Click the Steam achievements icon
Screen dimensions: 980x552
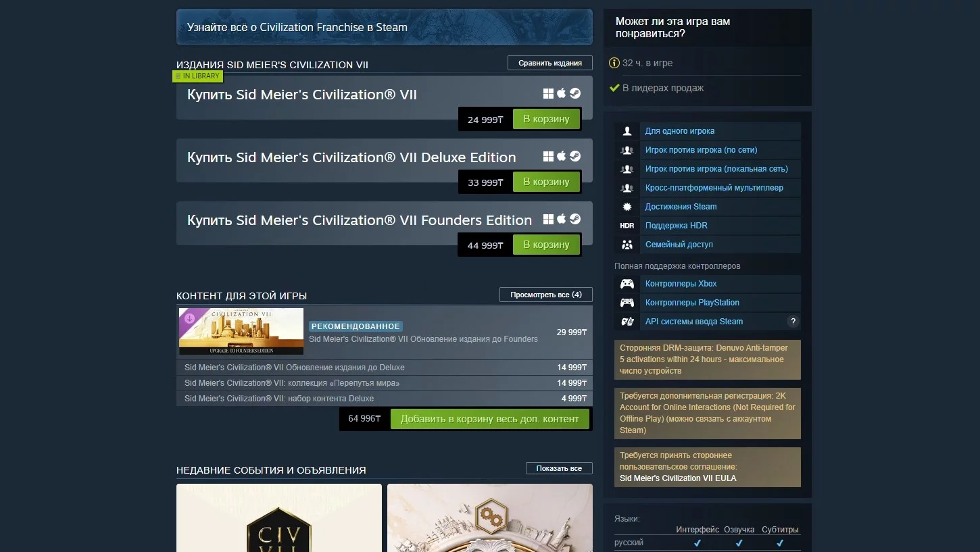(627, 207)
